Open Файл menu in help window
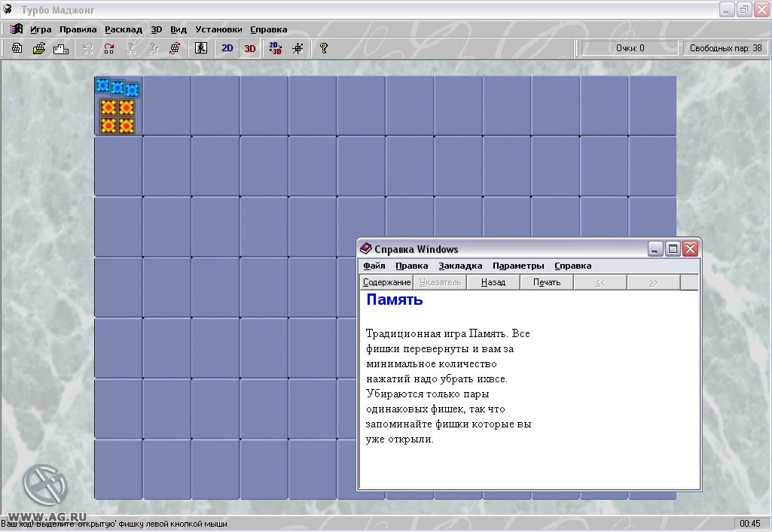This screenshot has width=772, height=532. 374,266
